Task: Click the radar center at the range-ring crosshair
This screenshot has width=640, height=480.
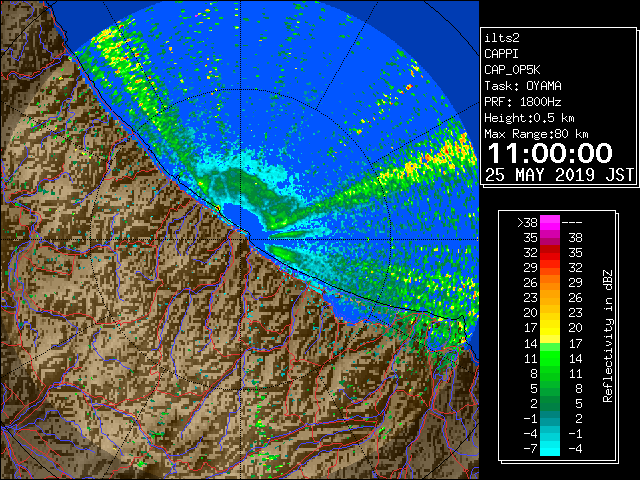Action: [x=241, y=240]
